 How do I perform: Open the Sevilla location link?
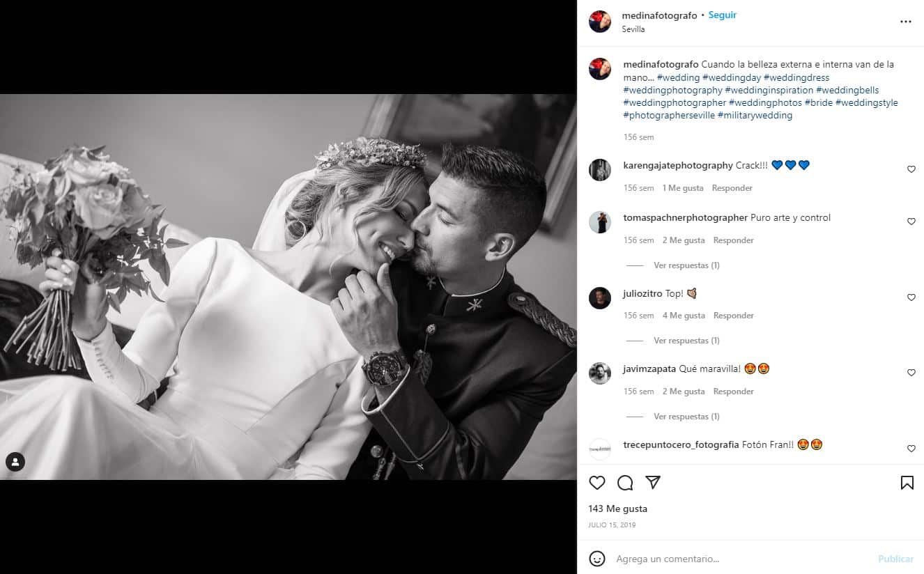[633, 29]
